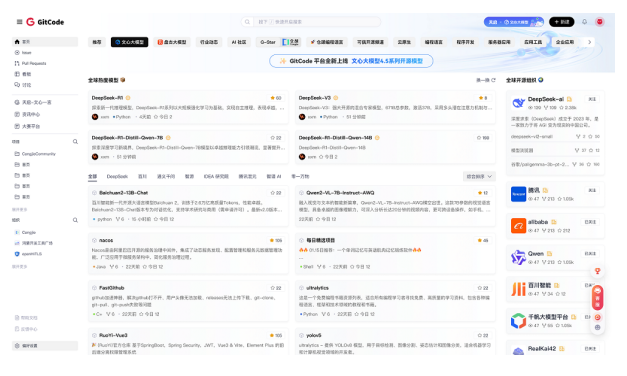
Task: Click the Qwen purple logo
Action: [518, 257]
